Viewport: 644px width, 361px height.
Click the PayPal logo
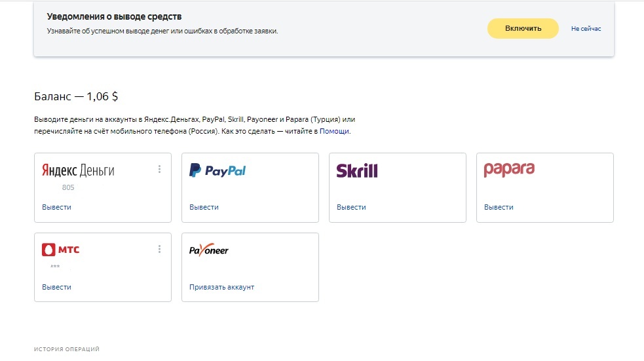[218, 170]
